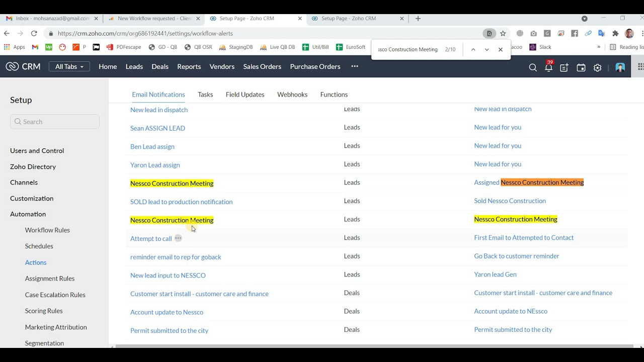Open the PDFescape bookmark
The width and height of the screenshot is (644, 362).
pyautogui.click(x=123, y=47)
